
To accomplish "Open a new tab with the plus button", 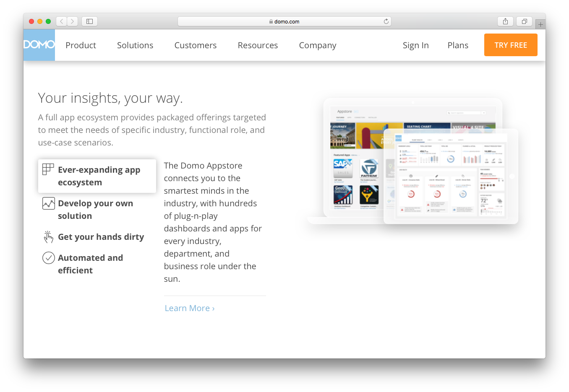I will 540,24.
